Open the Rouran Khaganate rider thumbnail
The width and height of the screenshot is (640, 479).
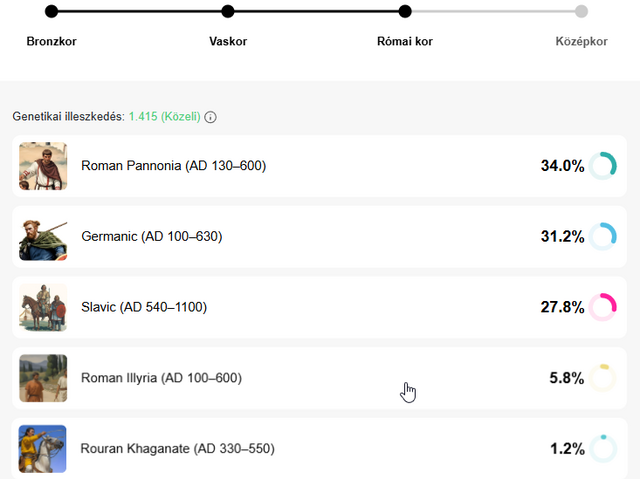pyautogui.click(x=43, y=449)
